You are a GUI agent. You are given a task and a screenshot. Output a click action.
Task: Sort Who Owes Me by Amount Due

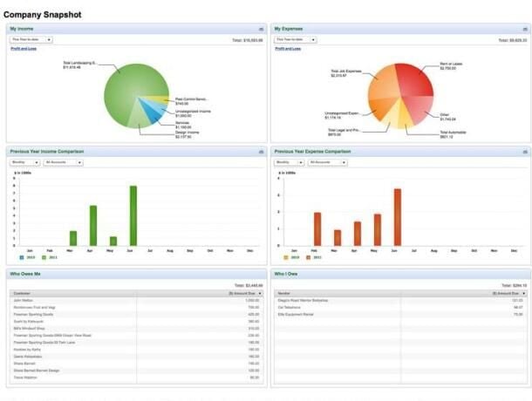pyautogui.click(x=245, y=293)
